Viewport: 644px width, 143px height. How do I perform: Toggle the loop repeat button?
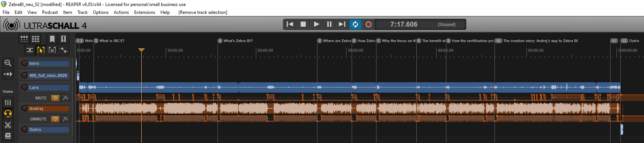point(355,24)
